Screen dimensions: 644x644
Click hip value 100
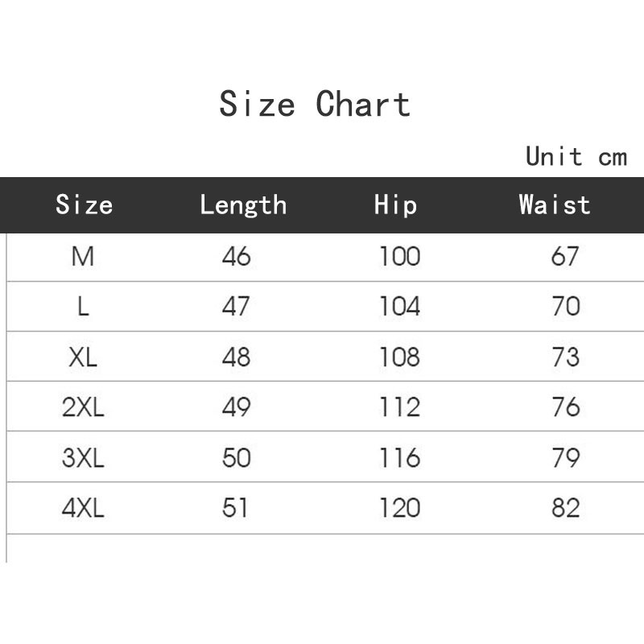pos(400,257)
